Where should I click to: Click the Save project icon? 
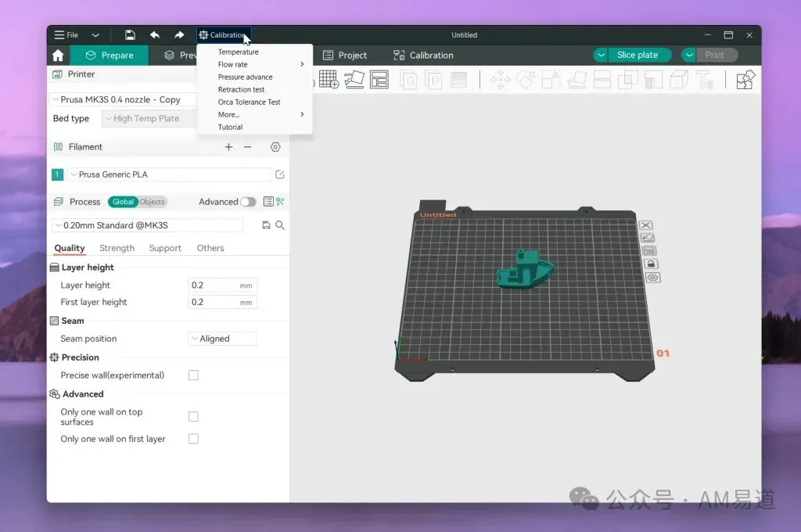pos(131,34)
